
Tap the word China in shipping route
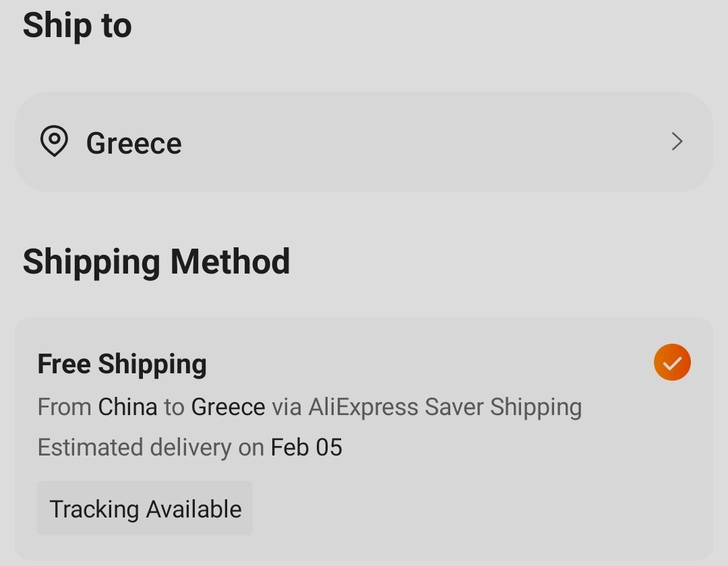(127, 407)
